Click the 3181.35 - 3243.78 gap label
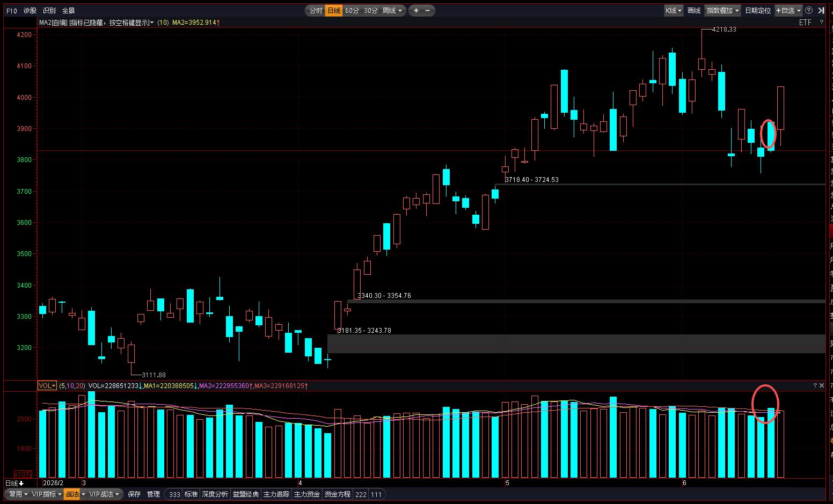833x504 pixels. coord(364,331)
